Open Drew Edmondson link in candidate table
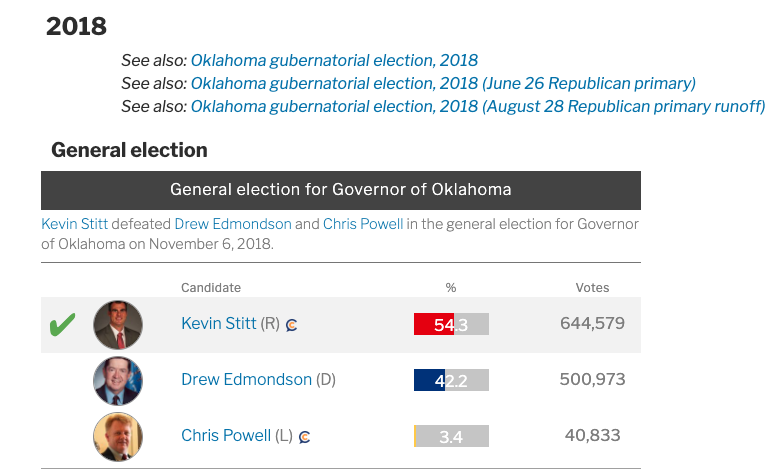Image resolution: width=774 pixels, height=469 pixels. click(x=246, y=380)
